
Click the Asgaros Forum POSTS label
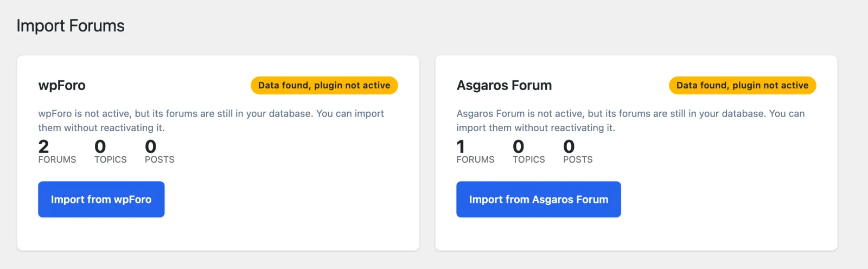click(x=578, y=159)
